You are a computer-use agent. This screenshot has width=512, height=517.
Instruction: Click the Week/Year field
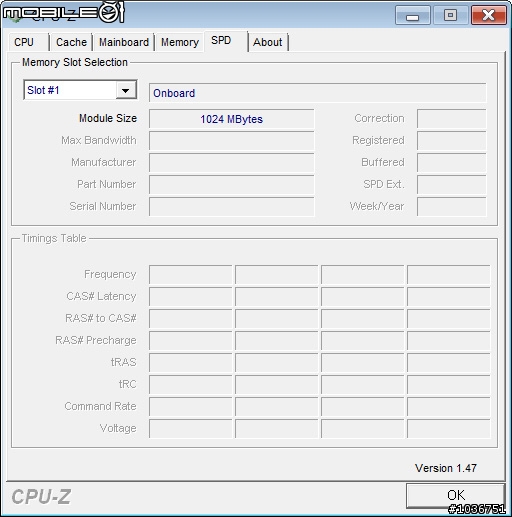pyautogui.click(x=451, y=207)
